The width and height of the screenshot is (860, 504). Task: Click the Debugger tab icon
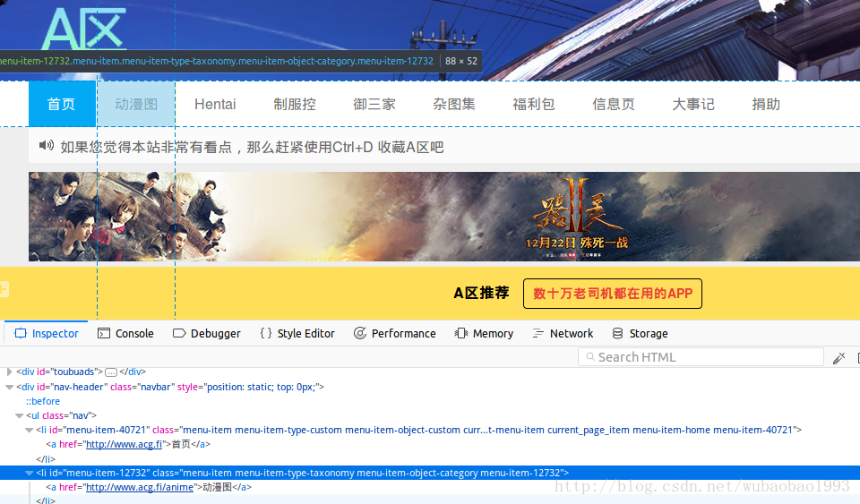pyautogui.click(x=179, y=333)
